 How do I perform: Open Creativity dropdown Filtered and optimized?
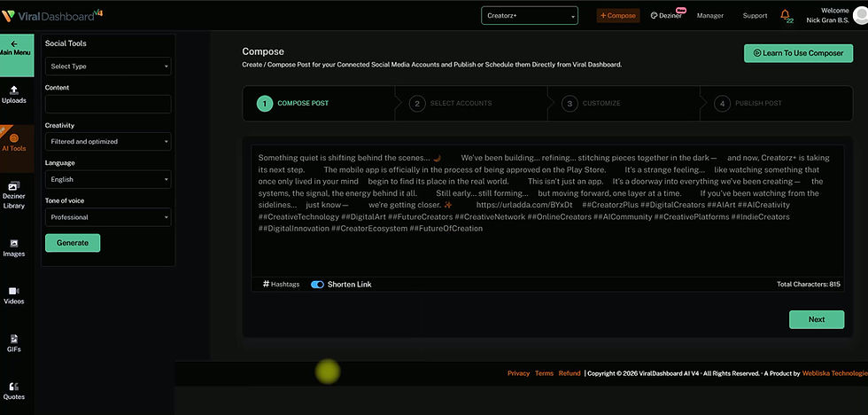(108, 142)
